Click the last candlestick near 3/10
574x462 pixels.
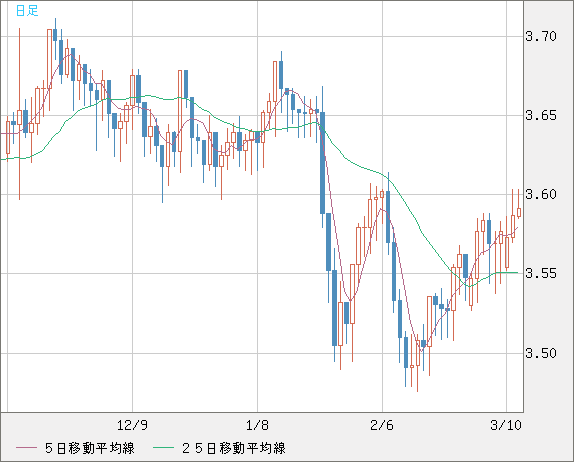[519, 212]
